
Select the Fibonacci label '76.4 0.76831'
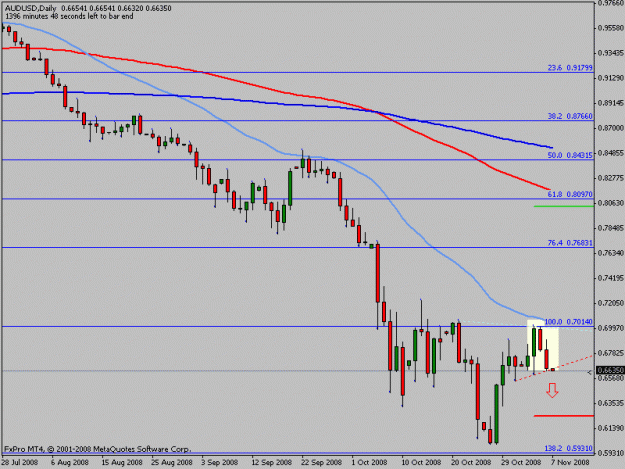pyautogui.click(x=570, y=243)
